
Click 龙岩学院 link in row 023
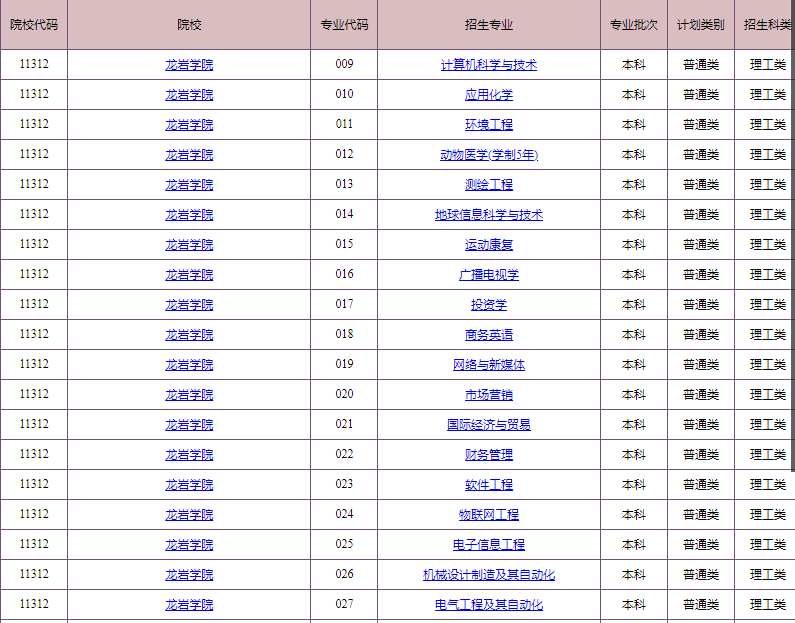coord(189,485)
